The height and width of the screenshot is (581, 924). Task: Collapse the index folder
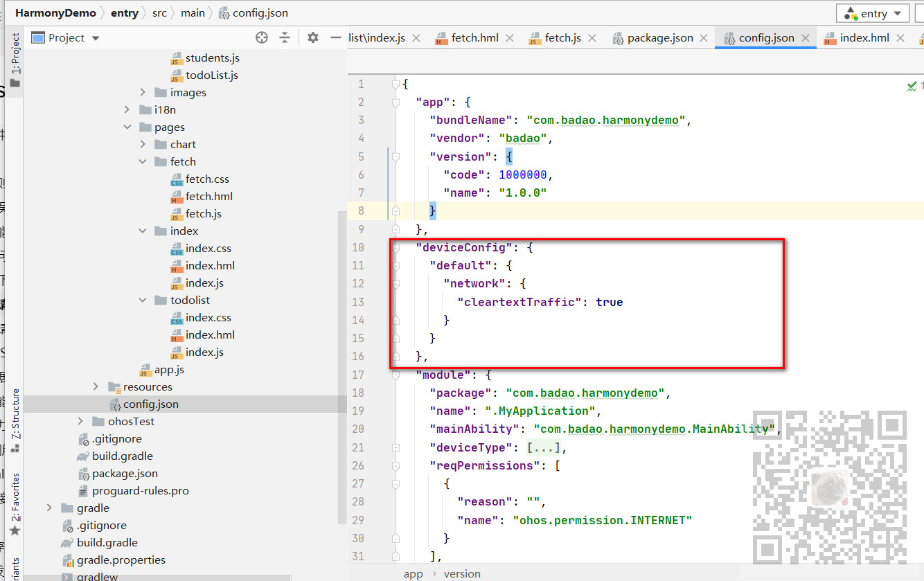coord(143,231)
